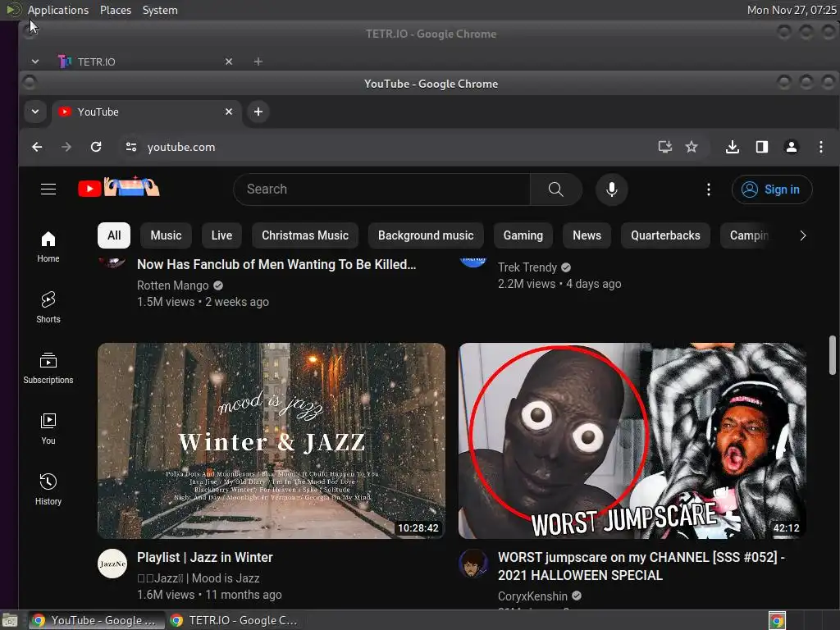This screenshot has height=630, width=840.
Task: Open Trek Trendy channel link
Action: click(527, 267)
